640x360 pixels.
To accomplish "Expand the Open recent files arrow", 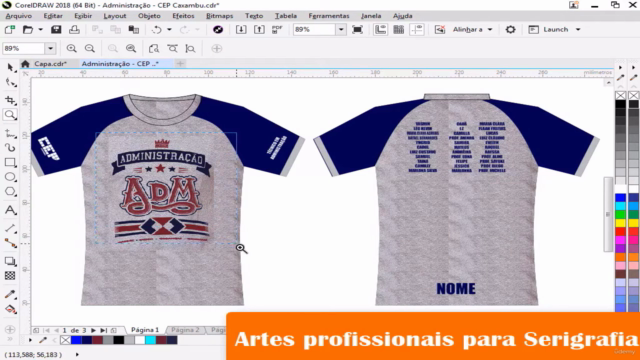I will coord(40,29).
